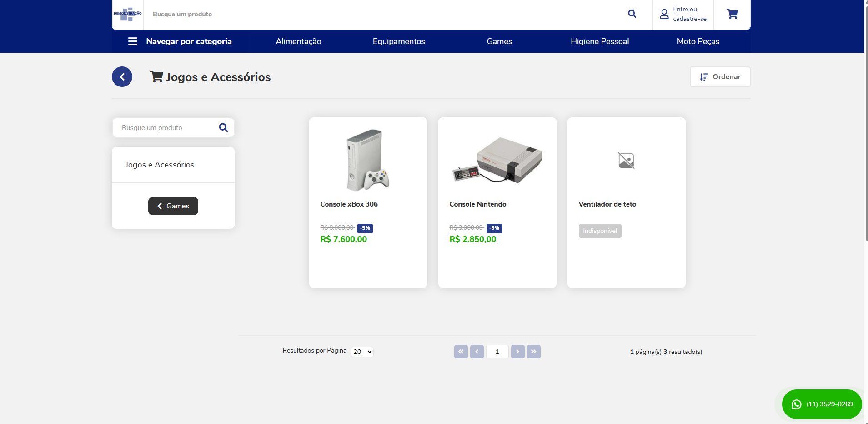
Task: Select Jogos e Acessórios in sidebar
Action: [x=160, y=165]
